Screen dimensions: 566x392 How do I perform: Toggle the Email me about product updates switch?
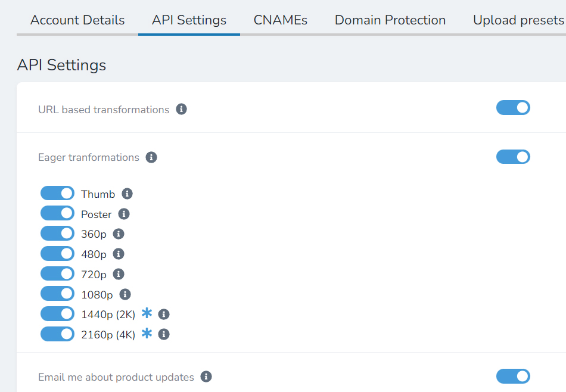coord(513,377)
